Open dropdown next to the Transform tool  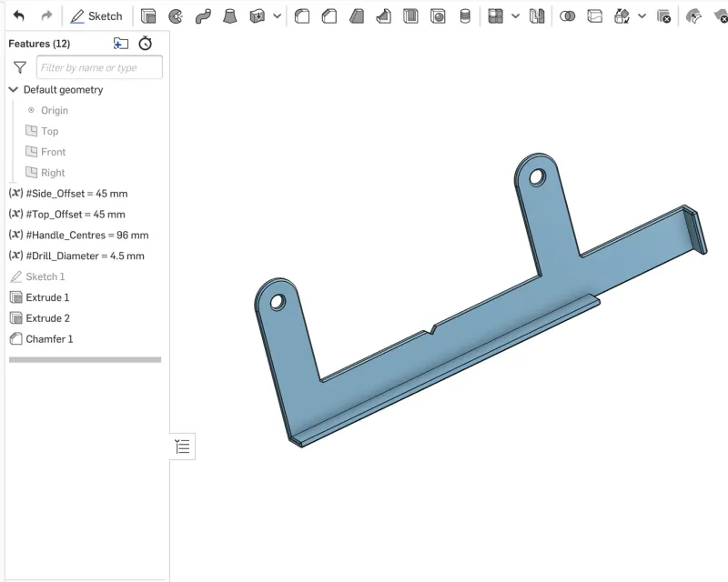[642, 16]
